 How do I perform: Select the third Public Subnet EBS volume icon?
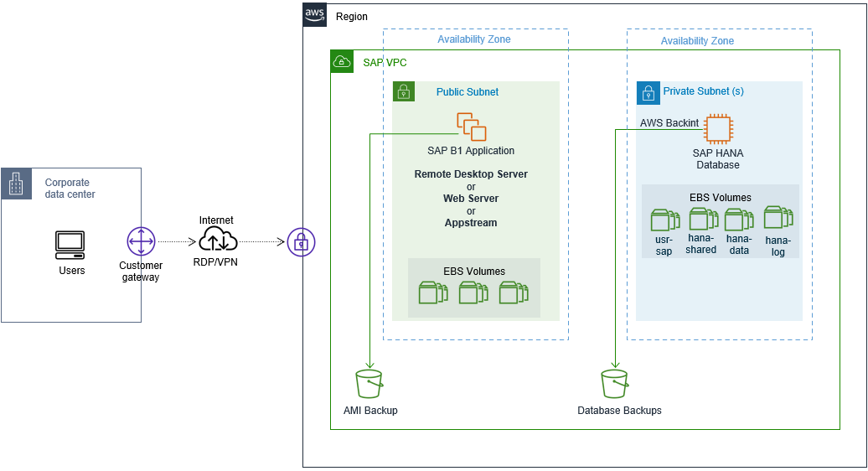(x=514, y=292)
